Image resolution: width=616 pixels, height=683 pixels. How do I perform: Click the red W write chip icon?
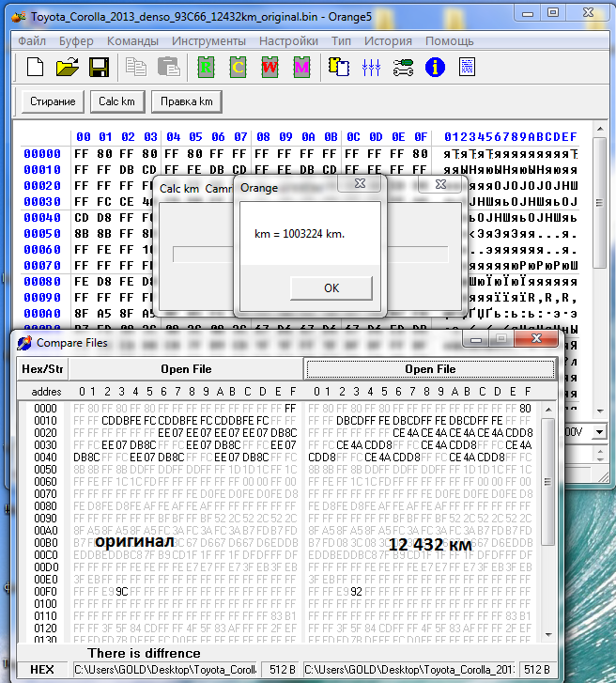click(x=269, y=67)
